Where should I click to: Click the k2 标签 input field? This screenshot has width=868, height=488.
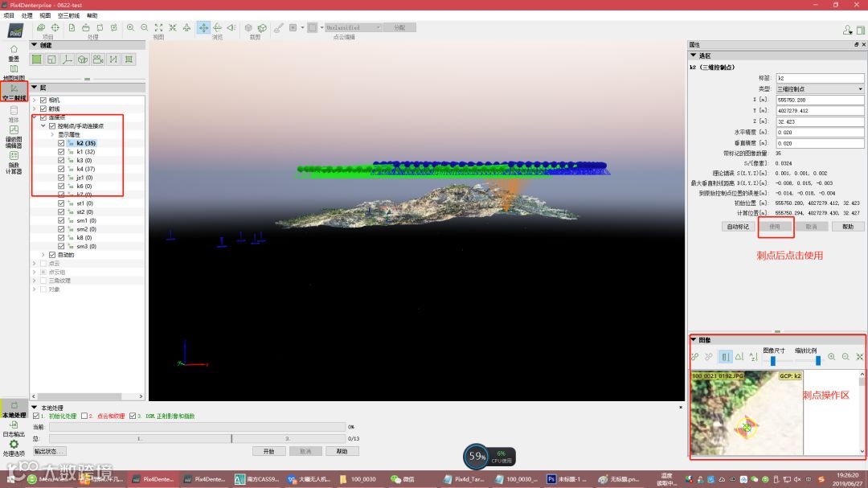point(820,78)
